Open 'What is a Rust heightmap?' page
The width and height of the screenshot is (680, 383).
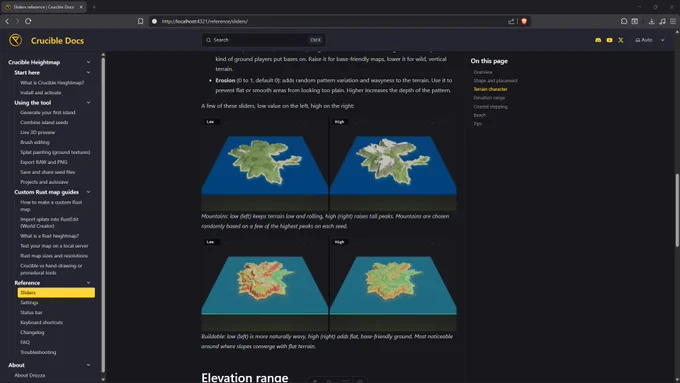49,236
